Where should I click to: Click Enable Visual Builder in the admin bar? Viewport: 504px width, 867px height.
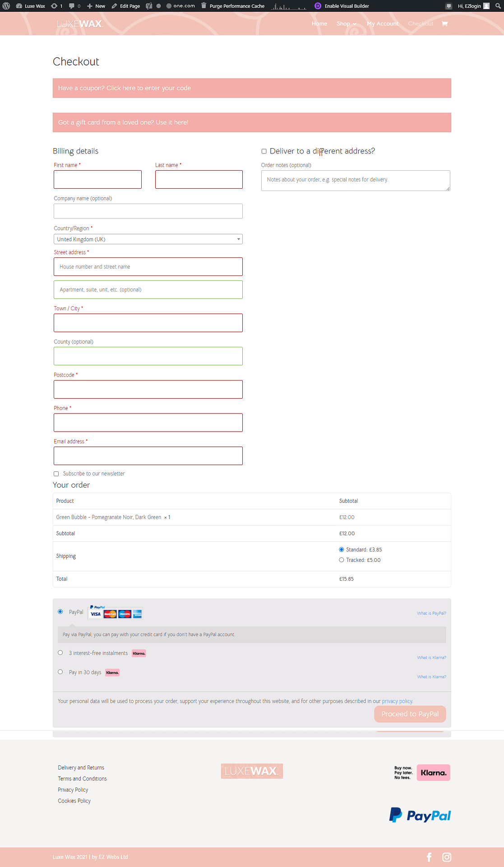(x=347, y=6)
